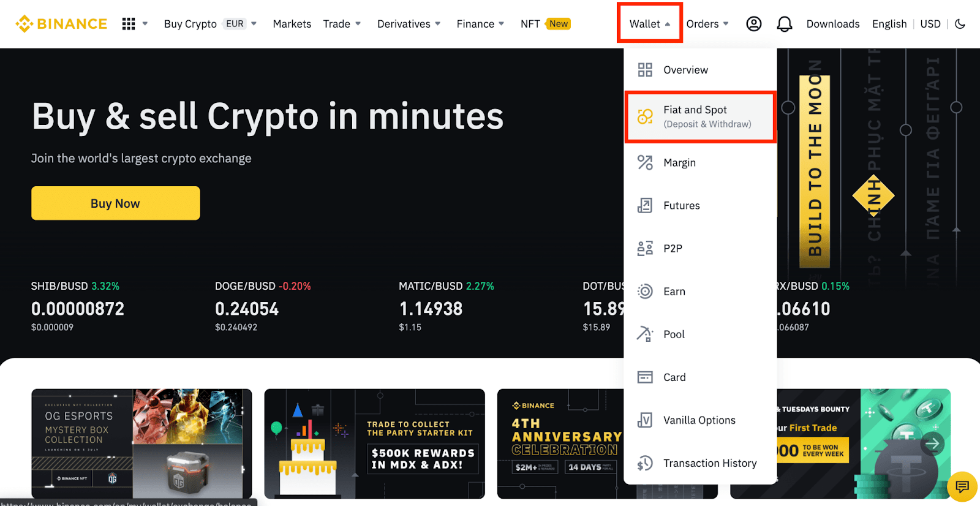Image resolution: width=980 pixels, height=506 pixels.
Task: Choose Vanilla Options wallet entry
Action: coord(699,420)
